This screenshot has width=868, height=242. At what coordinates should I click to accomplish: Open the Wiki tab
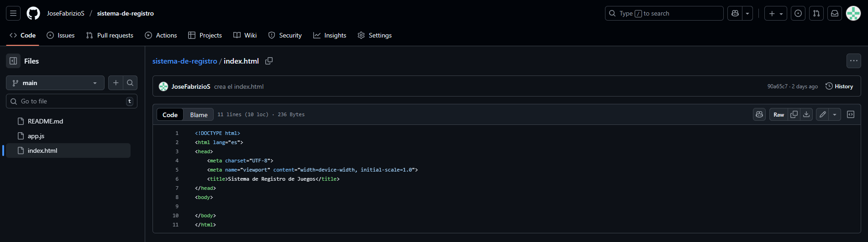click(245, 35)
